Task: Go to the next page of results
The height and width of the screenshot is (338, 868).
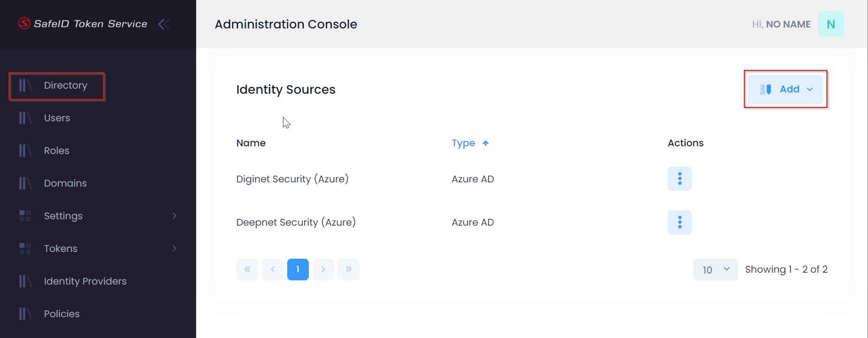Action: (x=323, y=269)
